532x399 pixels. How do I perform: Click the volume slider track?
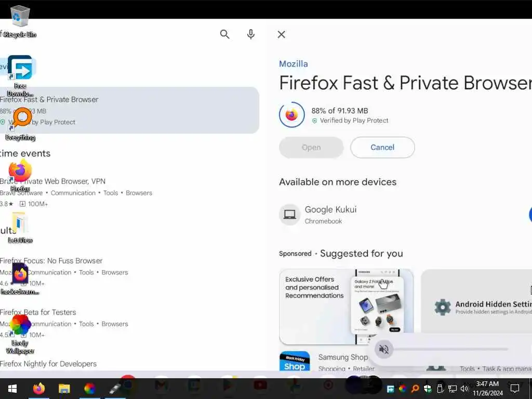(451, 349)
